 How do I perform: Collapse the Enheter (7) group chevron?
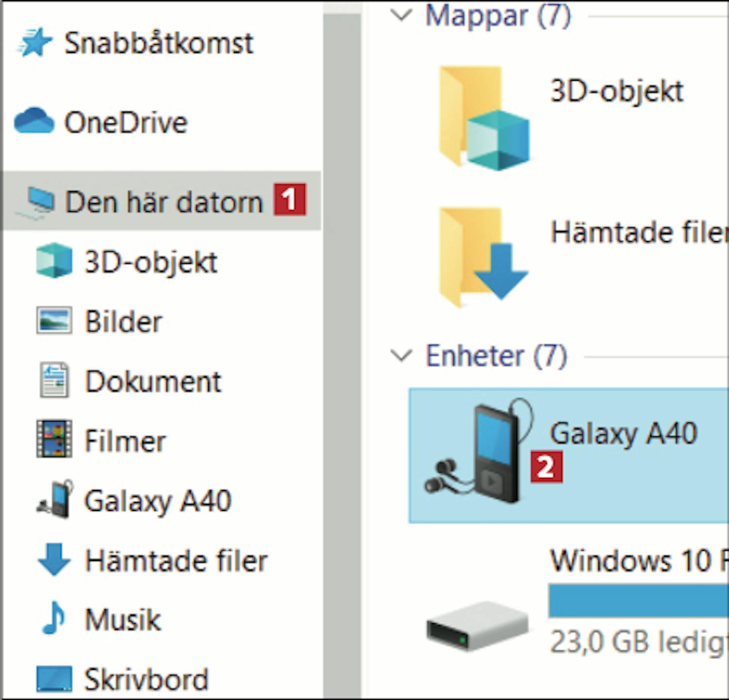[401, 355]
